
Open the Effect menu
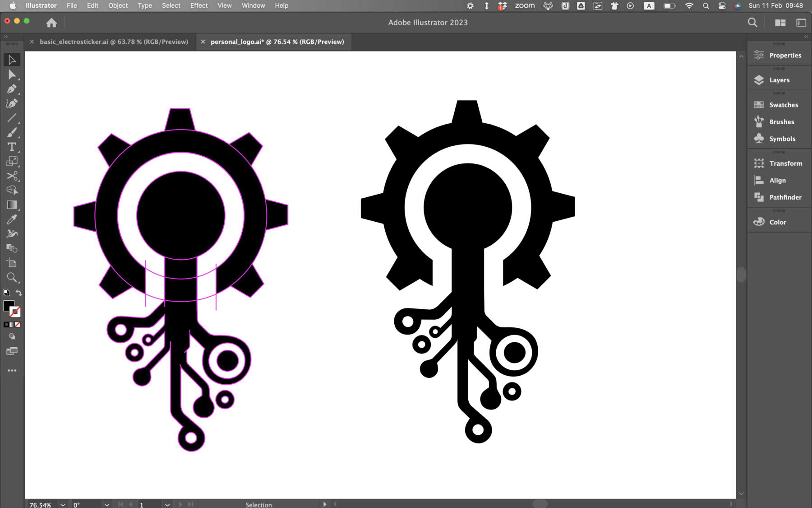coord(199,5)
